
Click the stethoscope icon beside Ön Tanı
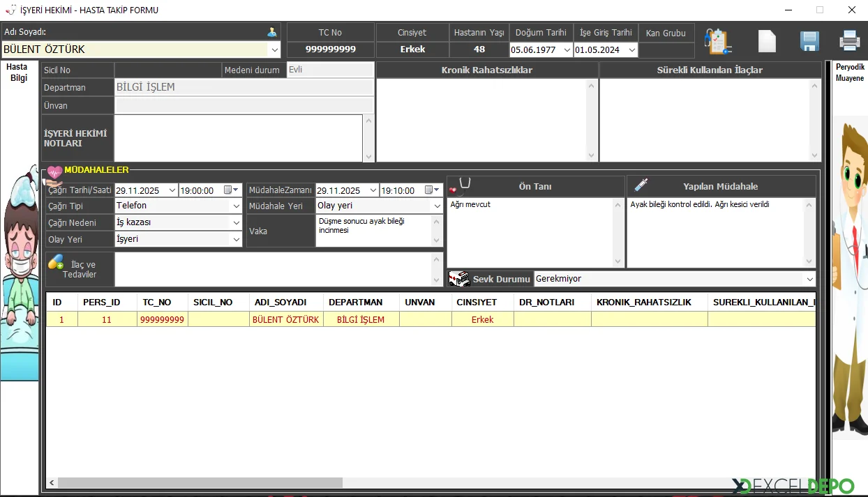461,186
